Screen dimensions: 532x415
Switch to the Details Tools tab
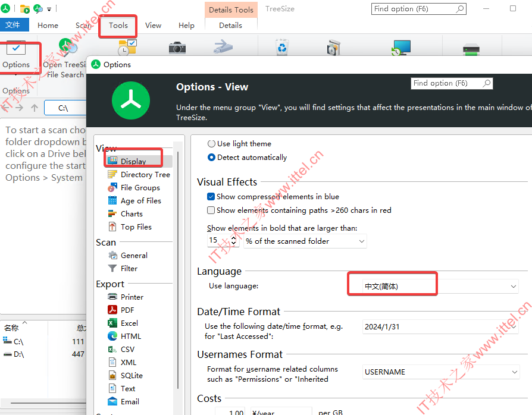231,10
